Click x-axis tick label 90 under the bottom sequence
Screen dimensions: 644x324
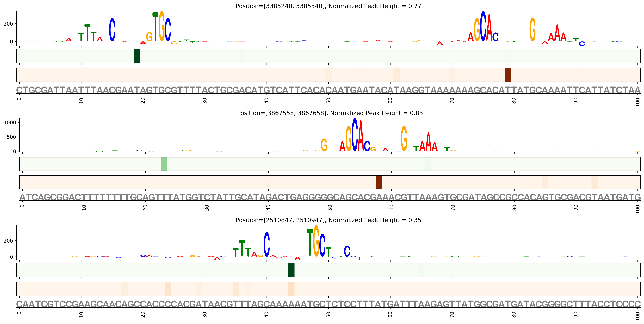click(x=576, y=315)
